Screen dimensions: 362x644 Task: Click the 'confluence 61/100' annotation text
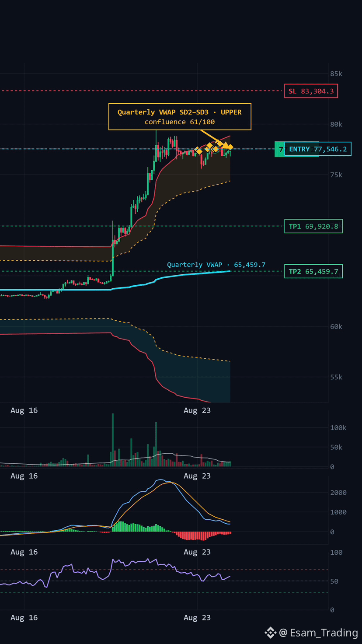click(x=180, y=122)
